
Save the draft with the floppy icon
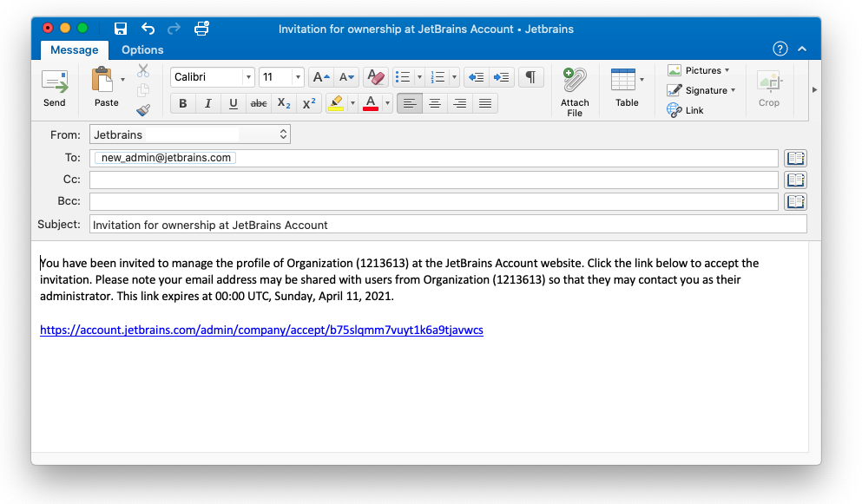point(121,29)
